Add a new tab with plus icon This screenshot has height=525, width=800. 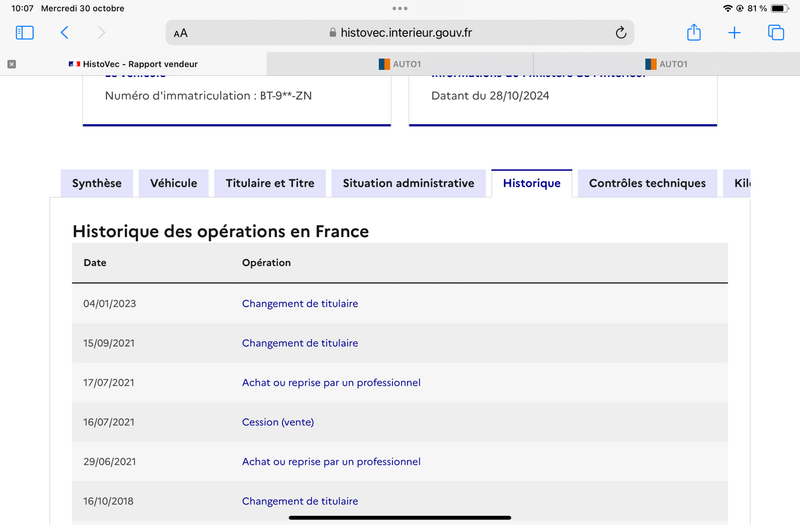734,33
